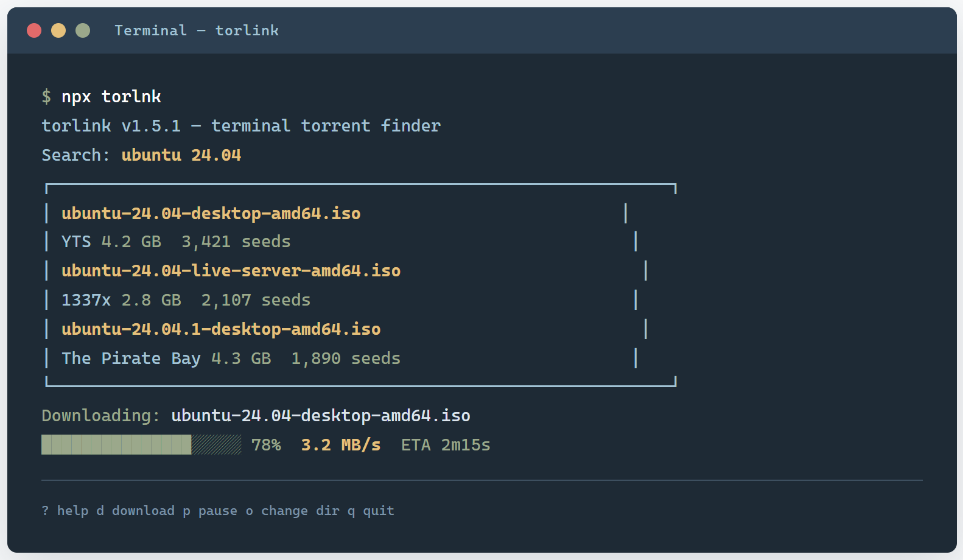Screen dimensions: 963x560
Task: Select the ubuntu-24.04-desktop-amd64.iso result
Action: pos(211,214)
